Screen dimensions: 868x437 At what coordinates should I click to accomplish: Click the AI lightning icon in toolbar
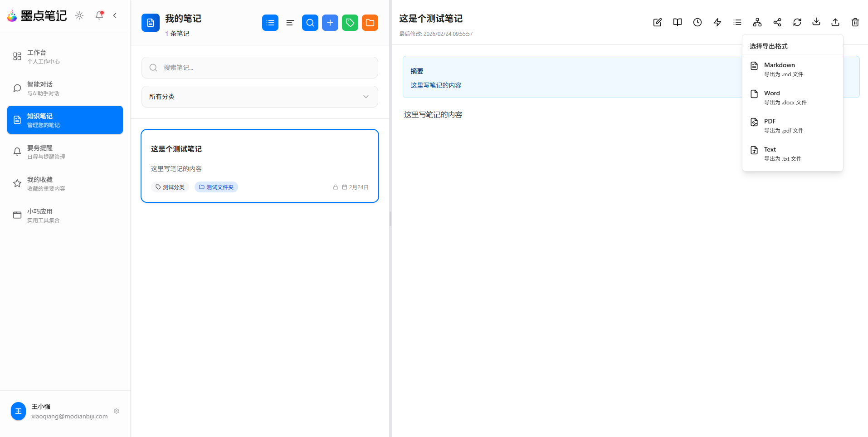(x=717, y=22)
